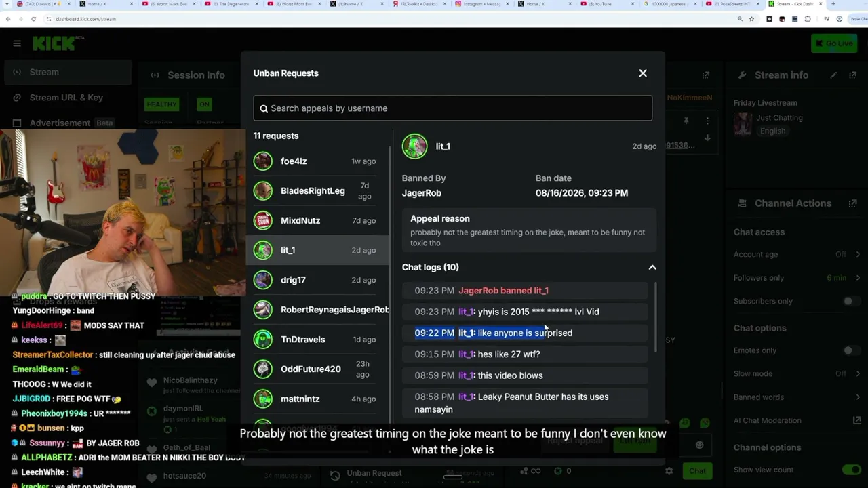This screenshot has height=488, width=868.
Task: Click the Go Live button
Action: click(834, 44)
